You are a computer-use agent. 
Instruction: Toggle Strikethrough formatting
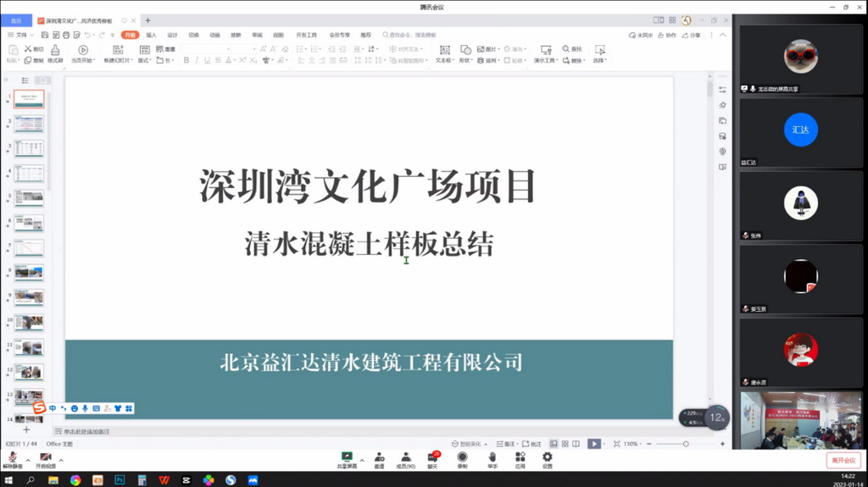point(218,60)
